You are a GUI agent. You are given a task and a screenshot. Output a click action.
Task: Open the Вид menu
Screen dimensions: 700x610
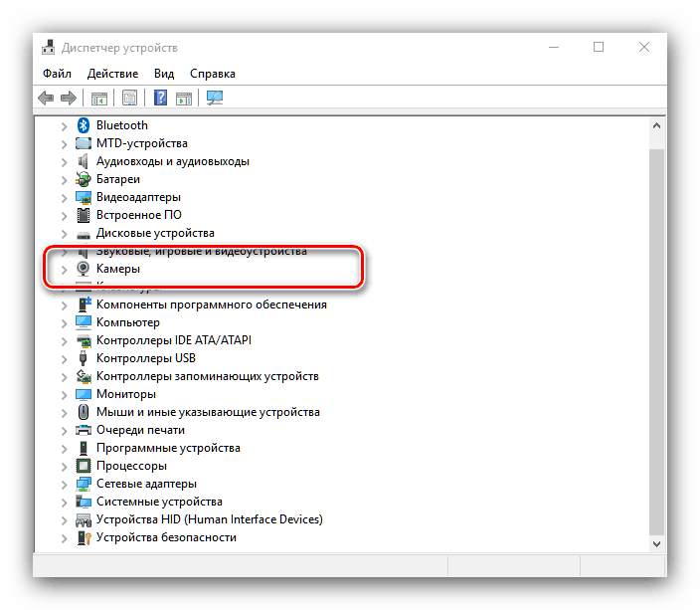point(164,74)
